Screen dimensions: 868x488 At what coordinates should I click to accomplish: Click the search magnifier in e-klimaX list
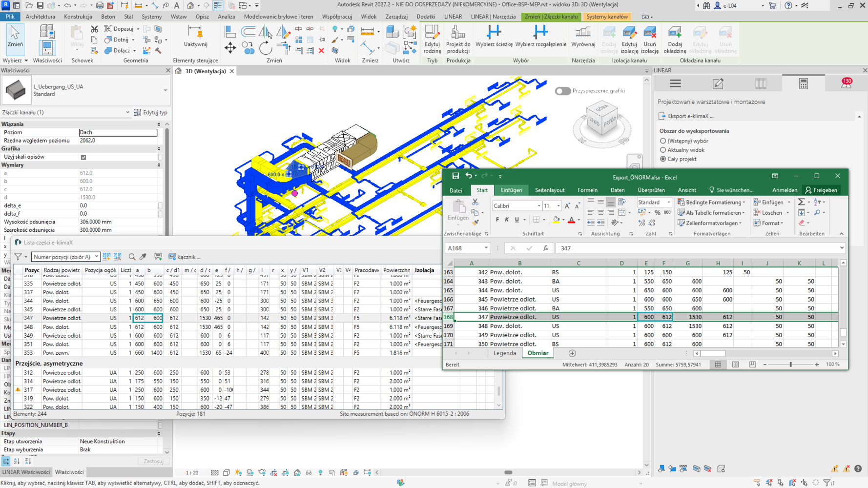[x=132, y=257]
